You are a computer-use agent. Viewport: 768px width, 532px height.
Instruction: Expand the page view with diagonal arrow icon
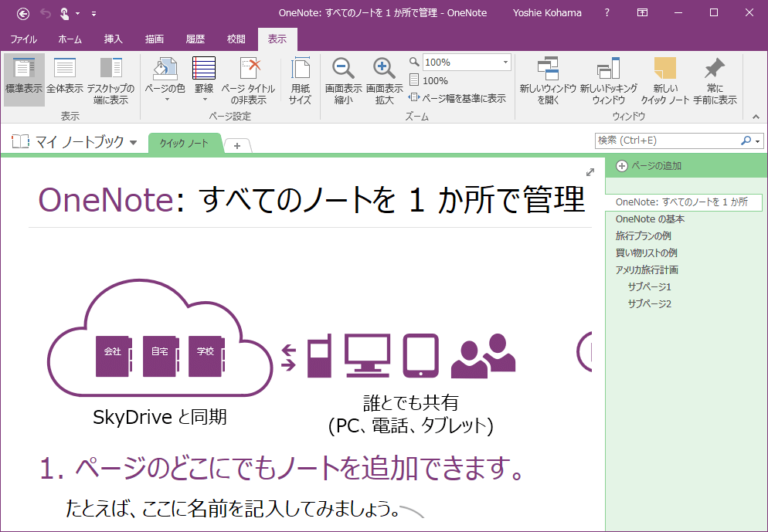click(x=590, y=172)
